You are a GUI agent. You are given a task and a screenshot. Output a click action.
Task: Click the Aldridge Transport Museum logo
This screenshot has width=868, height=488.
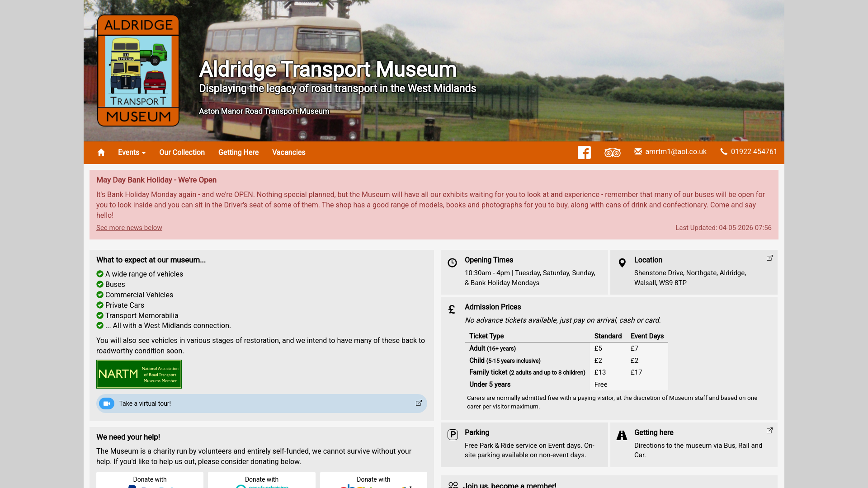pyautogui.click(x=138, y=70)
